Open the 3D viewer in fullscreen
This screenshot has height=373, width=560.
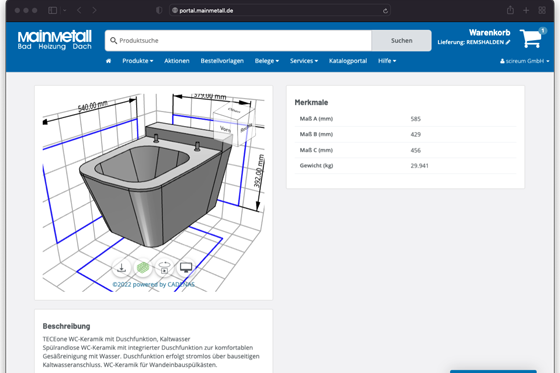tap(186, 268)
